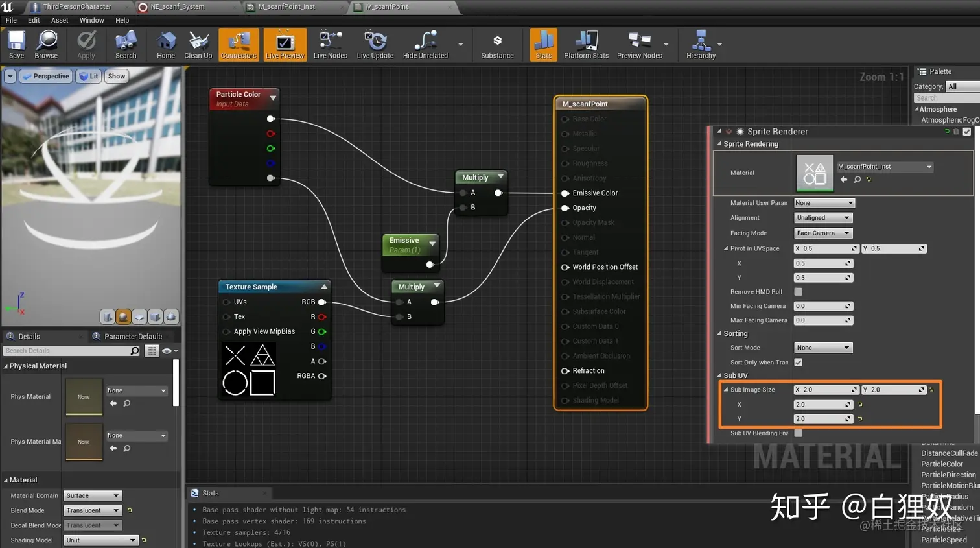Screen dimensions: 980x548
Task: Enable Remove HMD Roll checkbox
Action: tap(799, 292)
